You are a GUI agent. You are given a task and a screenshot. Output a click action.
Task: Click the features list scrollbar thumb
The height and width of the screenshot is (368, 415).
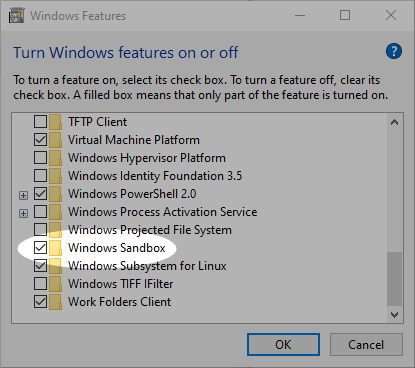click(x=394, y=279)
